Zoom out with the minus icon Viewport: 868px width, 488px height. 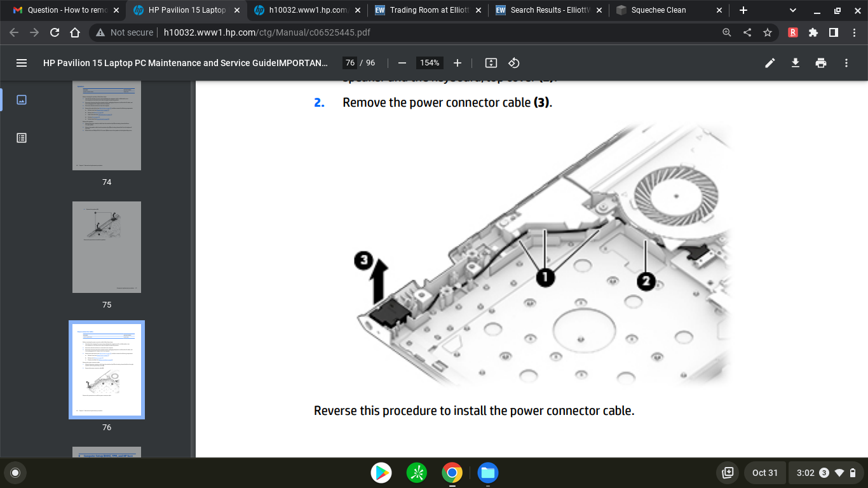(402, 63)
